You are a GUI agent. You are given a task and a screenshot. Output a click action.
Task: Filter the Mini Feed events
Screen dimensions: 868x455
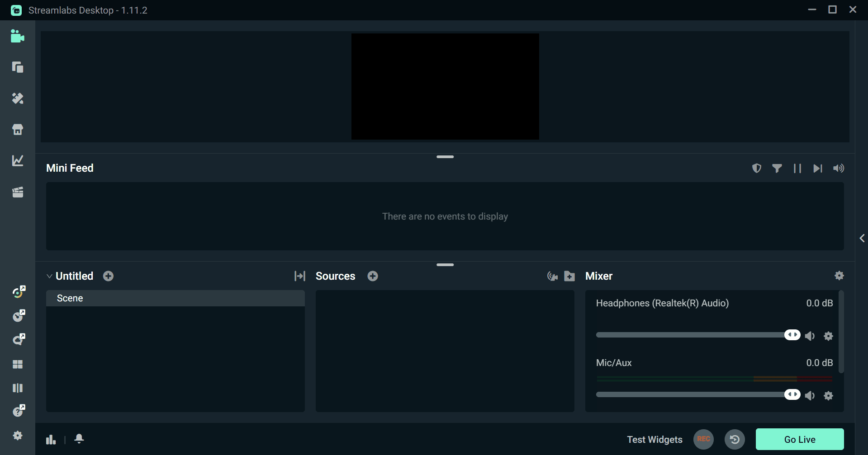click(x=777, y=168)
